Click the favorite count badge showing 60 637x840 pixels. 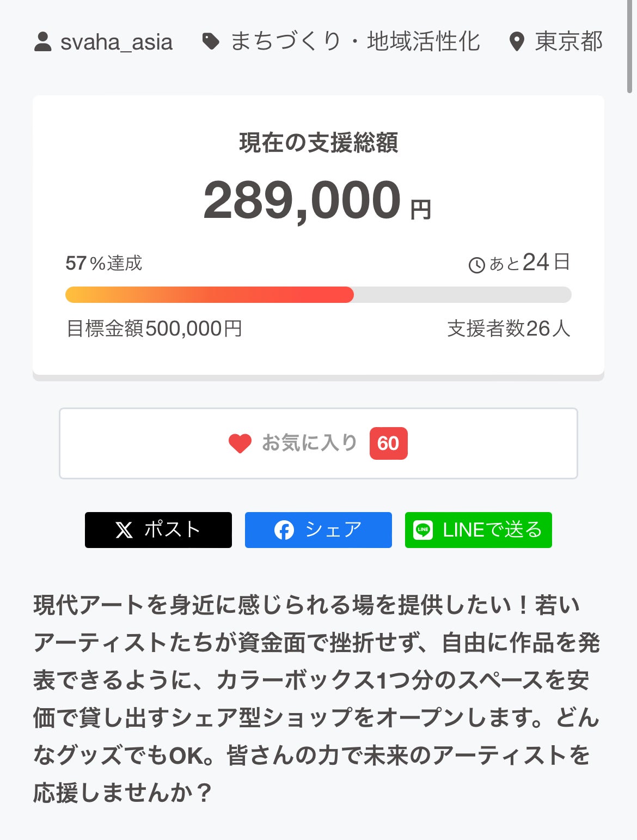pos(388,443)
